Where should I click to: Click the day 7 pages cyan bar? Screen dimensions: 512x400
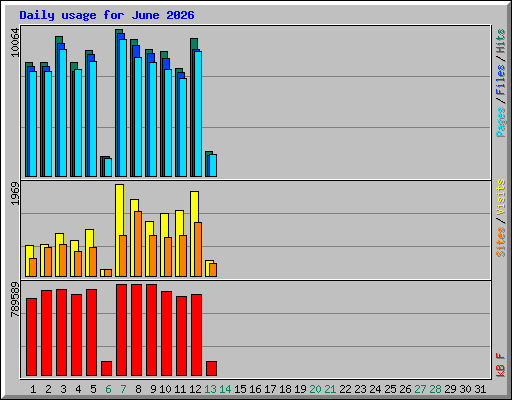123,108
